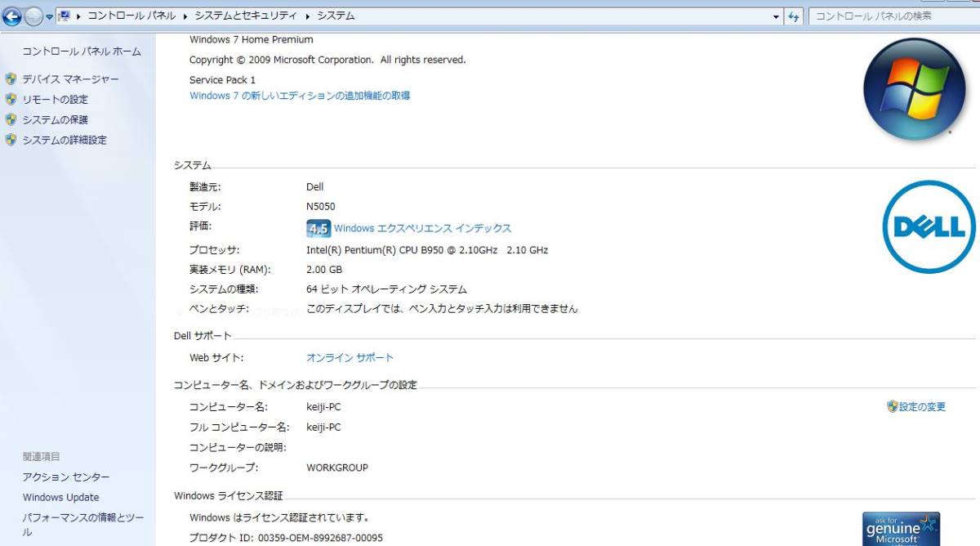Click shield icon next to システムの保護
The height and width of the screenshot is (546, 980).
pos(11,119)
